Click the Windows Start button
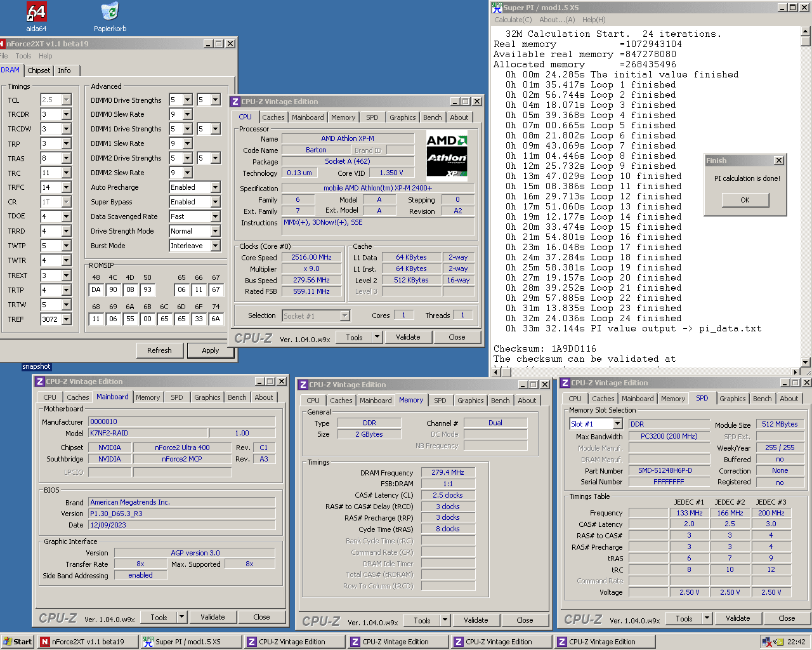Viewport: 812px width, 650px height. point(17,642)
